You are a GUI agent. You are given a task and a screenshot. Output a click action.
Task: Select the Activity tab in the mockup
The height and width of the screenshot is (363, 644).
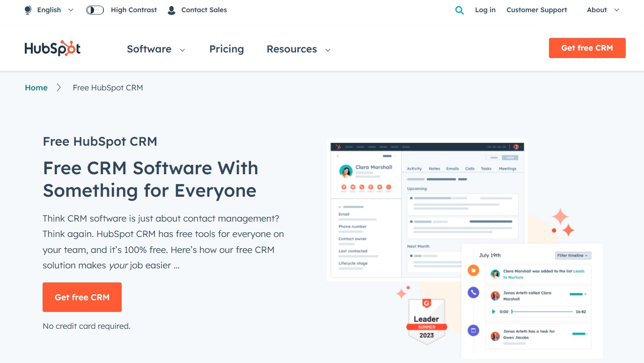tap(414, 169)
